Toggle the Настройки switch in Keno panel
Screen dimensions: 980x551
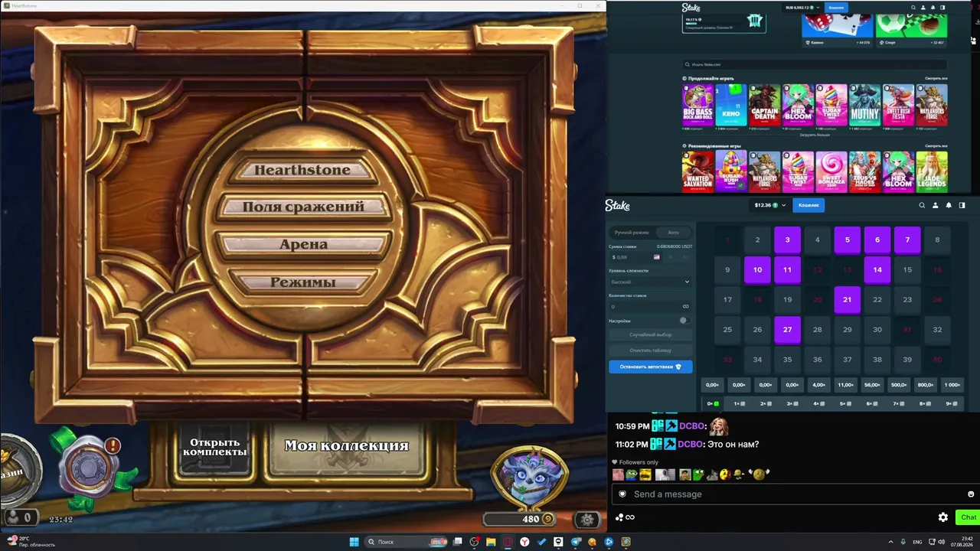[x=684, y=321]
